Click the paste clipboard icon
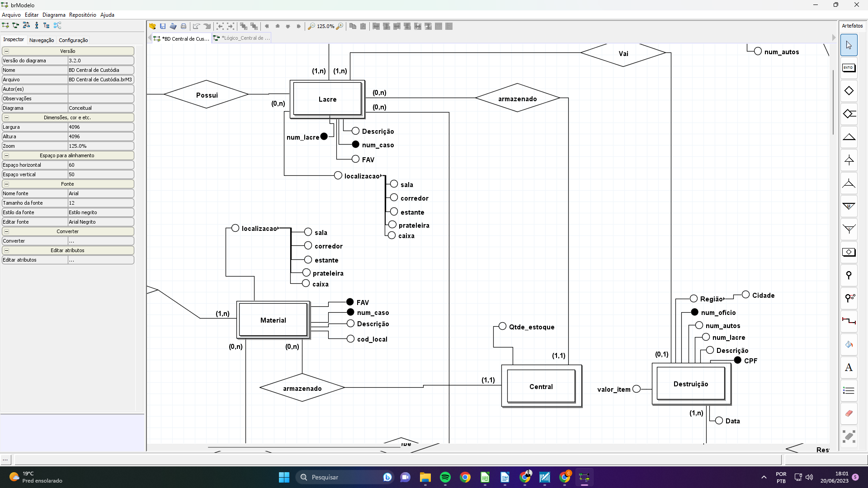 pos(363,26)
